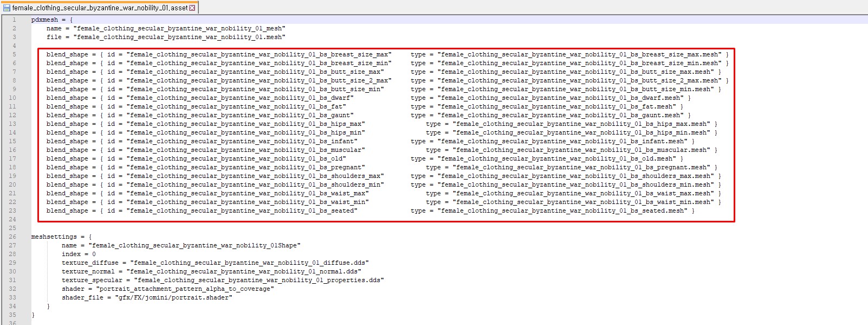Click the id string ending 'bs_infant'
868x325 pixels.
[x=242, y=141]
